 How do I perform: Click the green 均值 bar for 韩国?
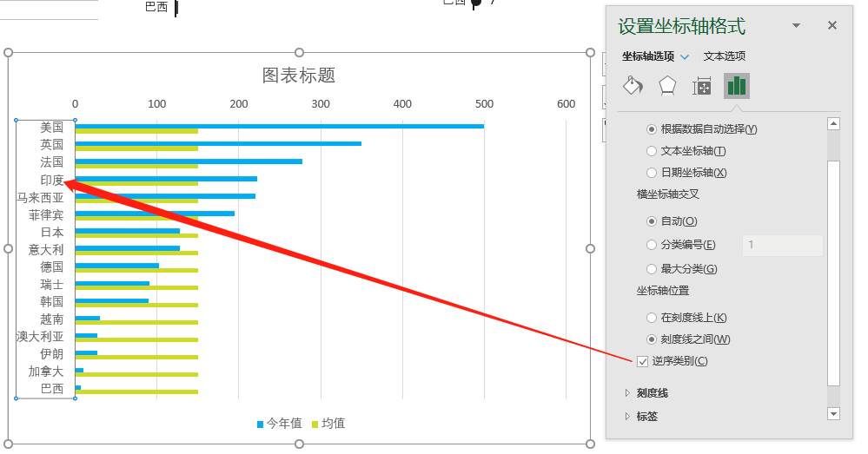click(x=136, y=306)
